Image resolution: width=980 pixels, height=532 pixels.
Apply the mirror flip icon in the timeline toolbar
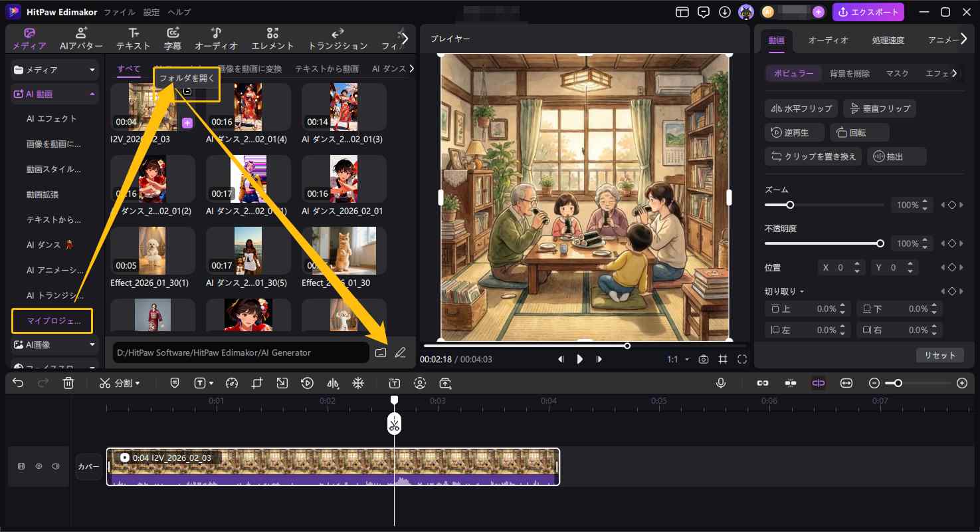click(333, 383)
